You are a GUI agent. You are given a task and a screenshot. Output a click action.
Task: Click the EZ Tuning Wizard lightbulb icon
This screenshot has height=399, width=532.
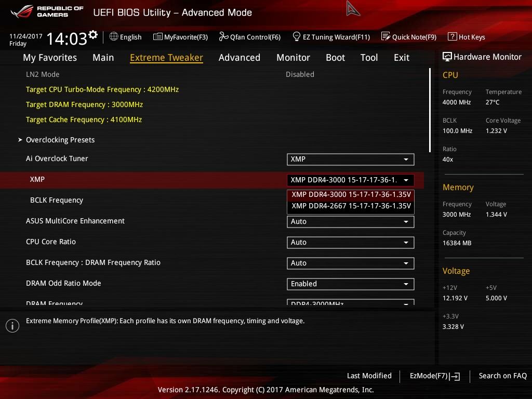click(x=296, y=36)
